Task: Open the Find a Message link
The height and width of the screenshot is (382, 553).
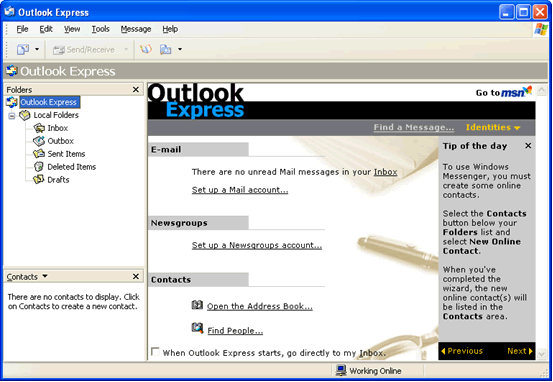Action: click(414, 127)
